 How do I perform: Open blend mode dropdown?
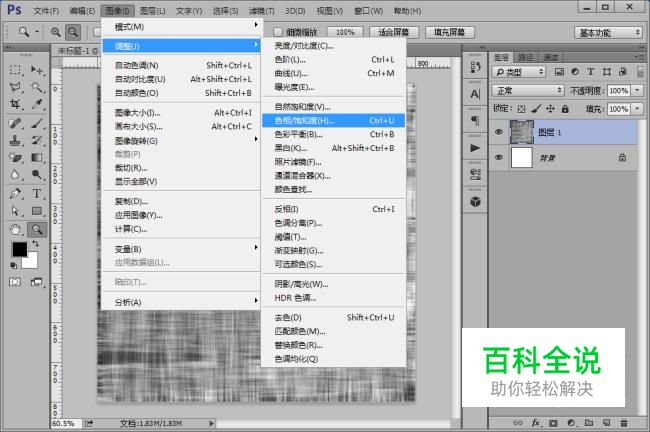pyautogui.click(x=528, y=90)
